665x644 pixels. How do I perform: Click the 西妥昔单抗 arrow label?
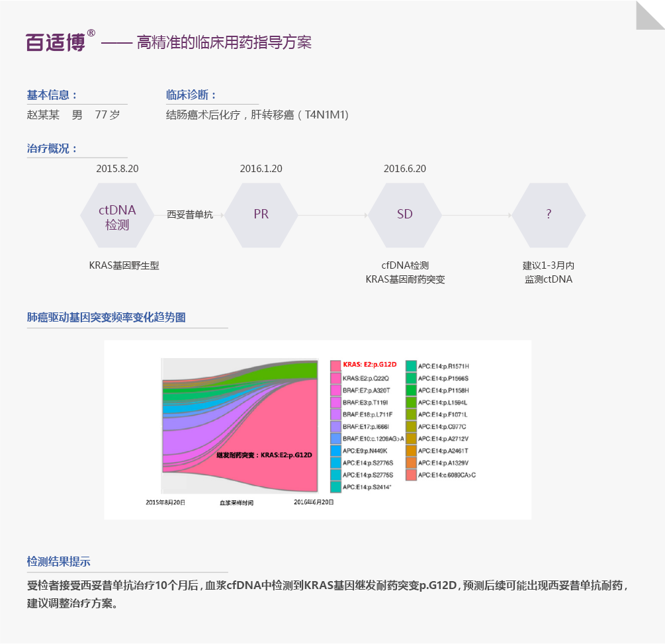(x=190, y=214)
